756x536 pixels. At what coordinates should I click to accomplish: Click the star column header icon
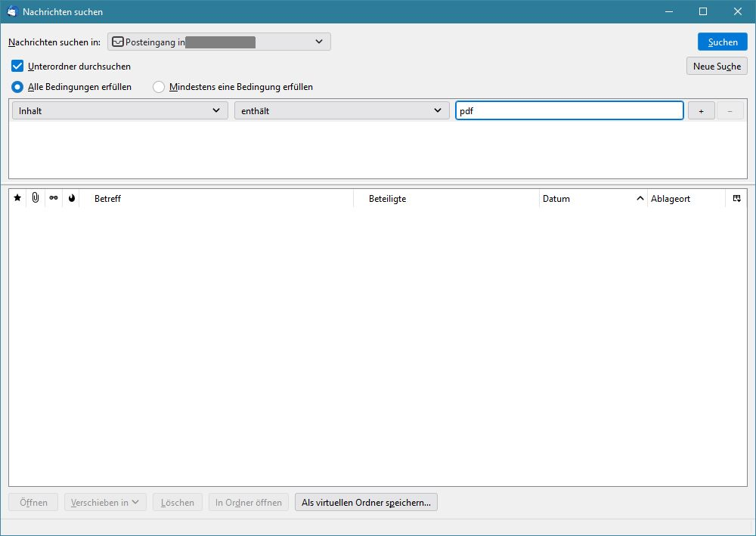click(x=17, y=198)
